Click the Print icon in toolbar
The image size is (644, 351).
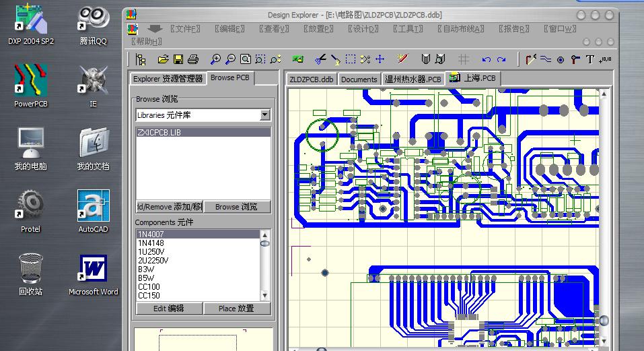pos(193,60)
